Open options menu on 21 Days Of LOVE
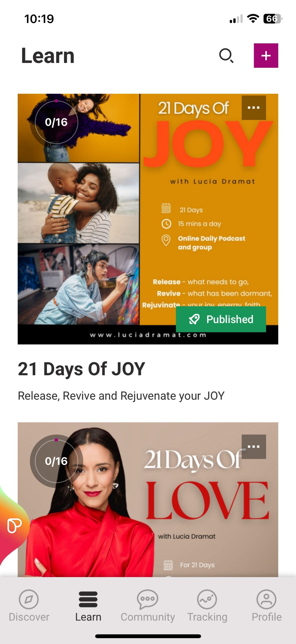 254,446
